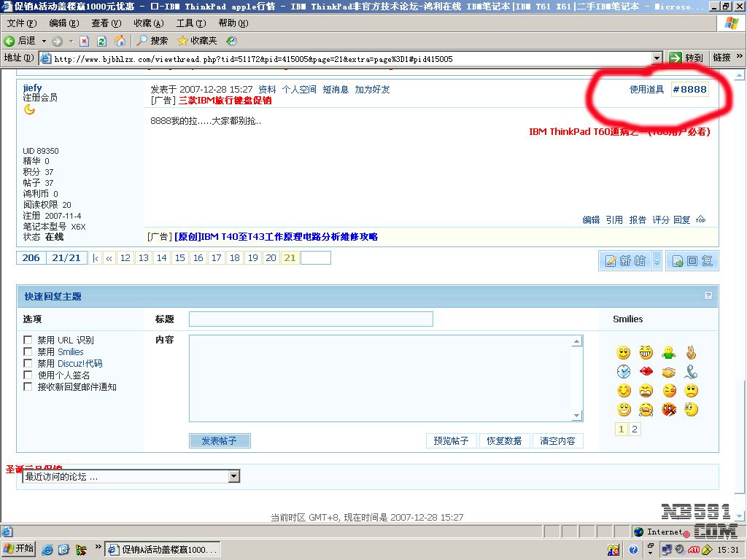
Task: Insert the sad frowning smiley
Action: [691, 391]
